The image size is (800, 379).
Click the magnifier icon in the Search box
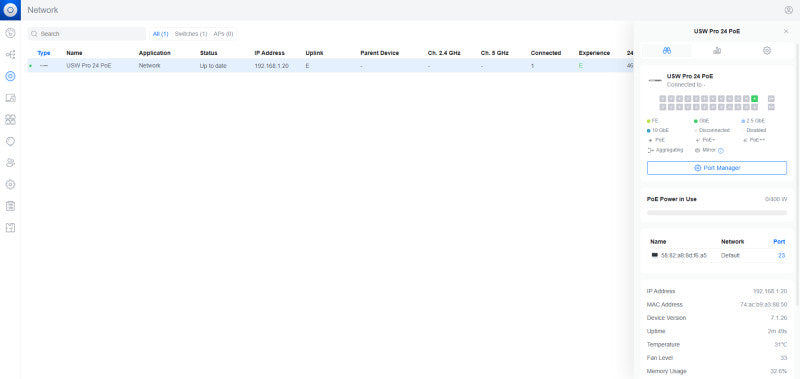pos(34,34)
